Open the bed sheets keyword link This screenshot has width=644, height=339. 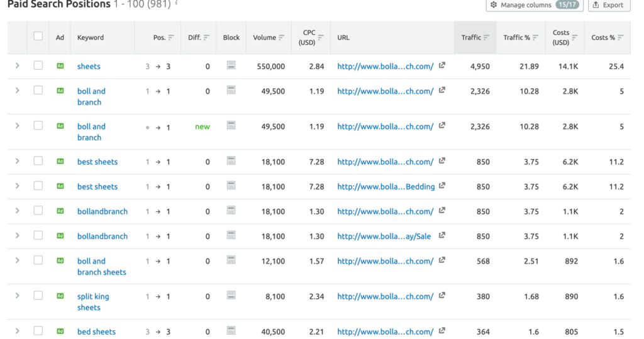coord(96,331)
